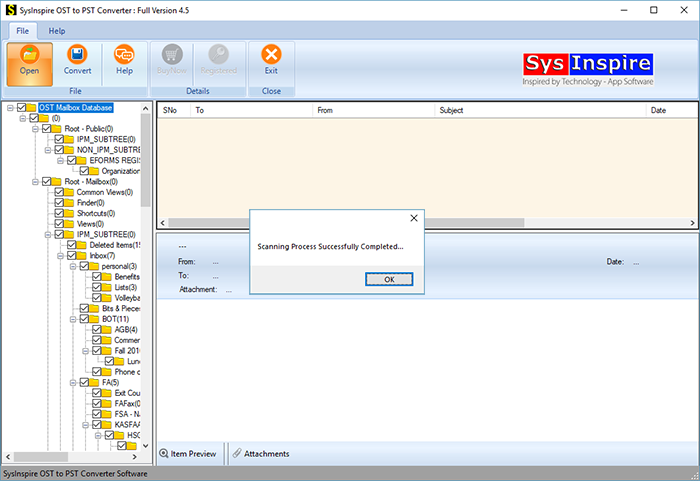This screenshot has height=481, width=700.
Task: Toggle the Root - Mailbox(0) checkbox
Action: click(46, 181)
